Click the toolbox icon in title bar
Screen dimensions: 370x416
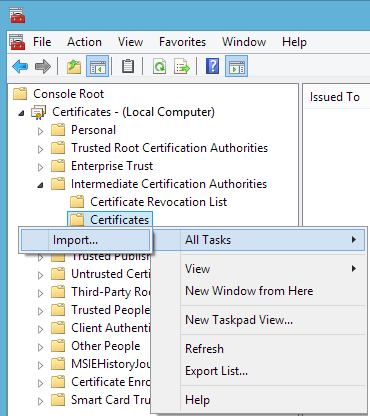coord(17,15)
